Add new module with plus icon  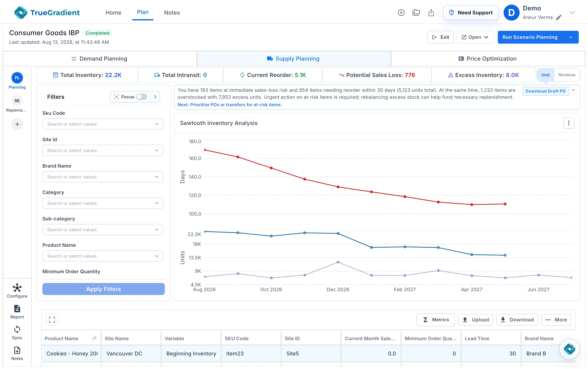[x=17, y=124]
